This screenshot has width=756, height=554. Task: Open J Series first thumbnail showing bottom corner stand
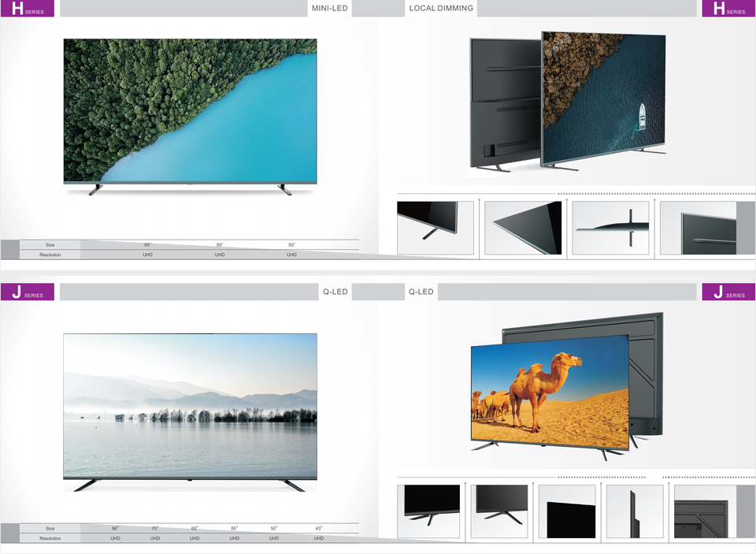[428, 511]
